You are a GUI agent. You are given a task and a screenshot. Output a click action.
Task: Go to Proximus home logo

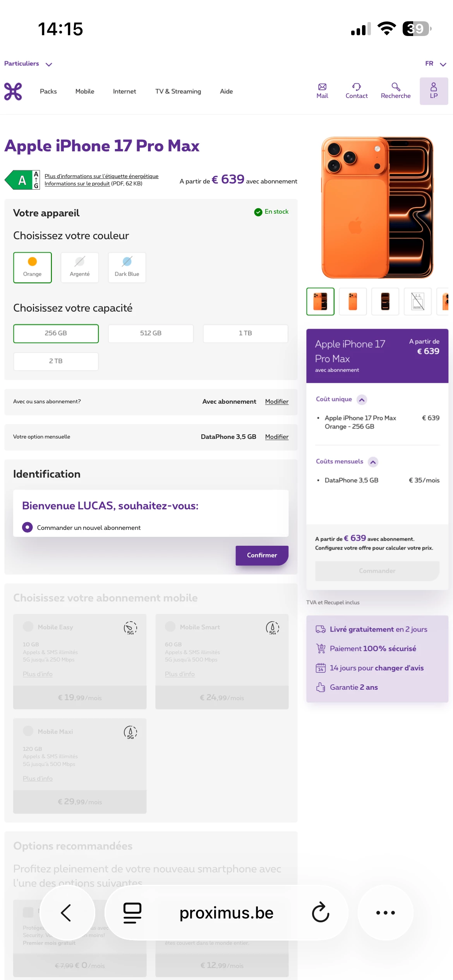(x=13, y=91)
